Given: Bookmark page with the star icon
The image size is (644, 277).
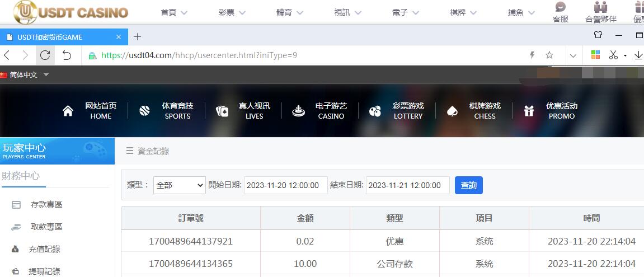Looking at the screenshot, I should [549, 55].
